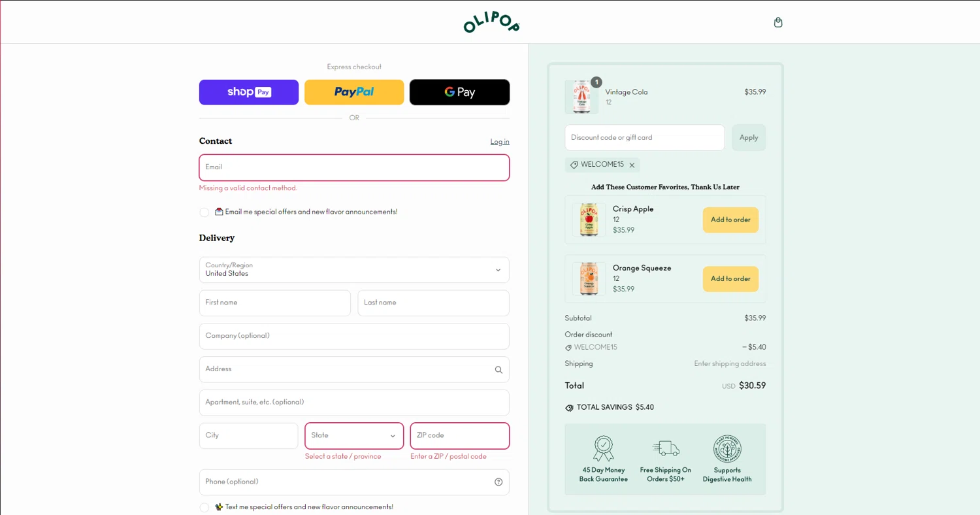The width and height of the screenshot is (980, 515).
Task: Click the 'Missing a valid contact method.' error text
Action: [x=248, y=188]
